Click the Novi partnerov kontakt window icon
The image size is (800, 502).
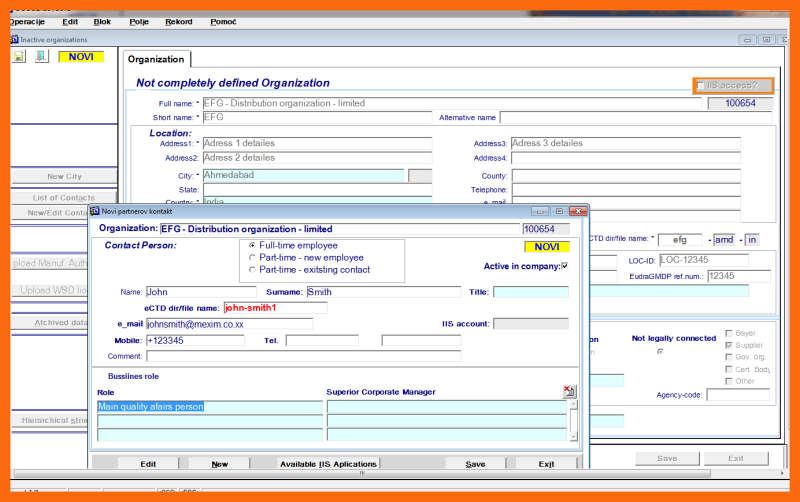coord(95,211)
